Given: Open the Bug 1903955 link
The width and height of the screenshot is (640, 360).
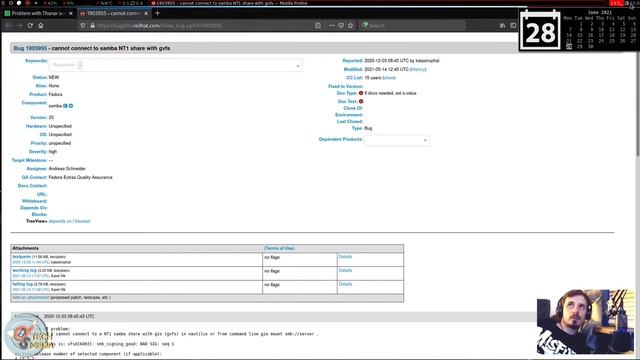Looking at the screenshot, I should pos(30,48).
